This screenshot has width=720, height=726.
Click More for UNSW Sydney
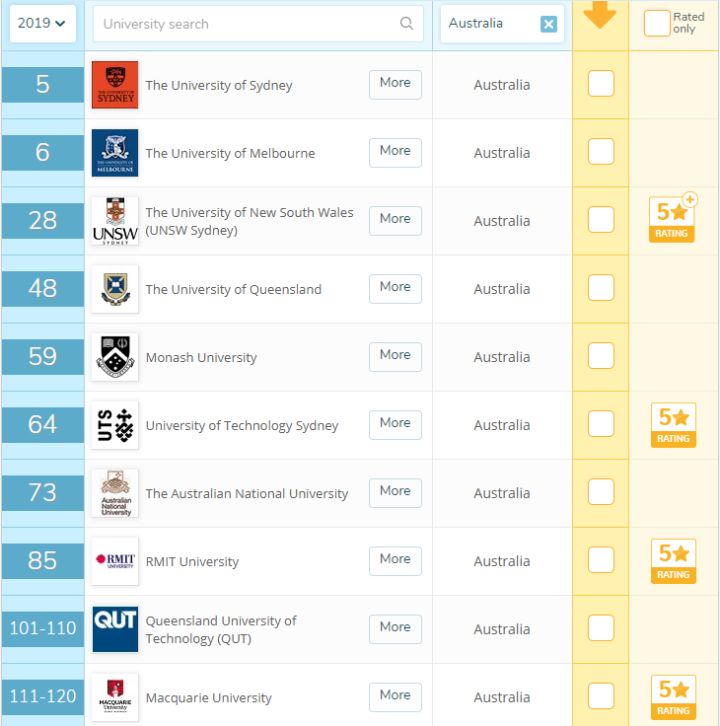pos(395,220)
